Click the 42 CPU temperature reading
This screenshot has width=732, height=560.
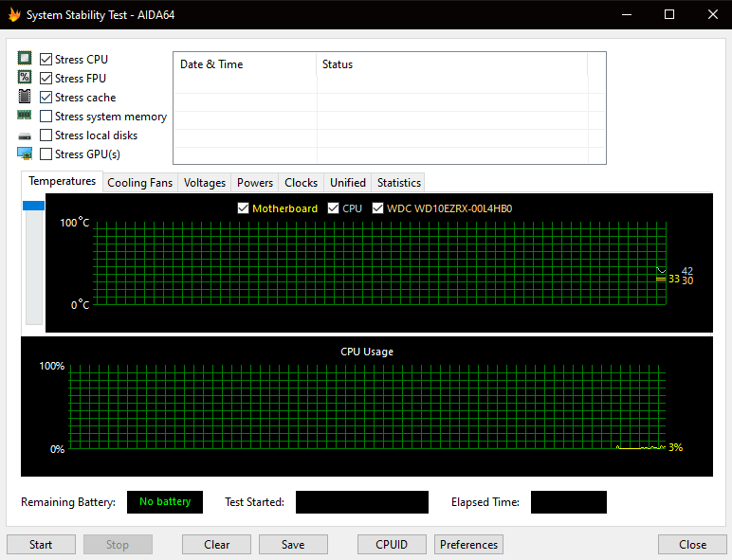(687, 271)
